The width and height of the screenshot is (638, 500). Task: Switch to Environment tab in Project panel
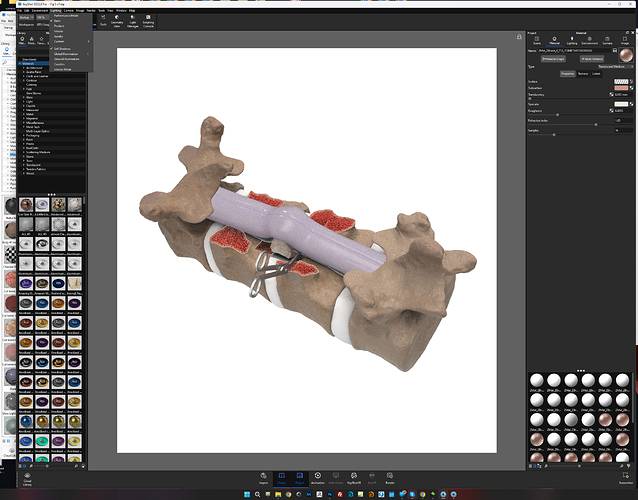click(x=589, y=40)
